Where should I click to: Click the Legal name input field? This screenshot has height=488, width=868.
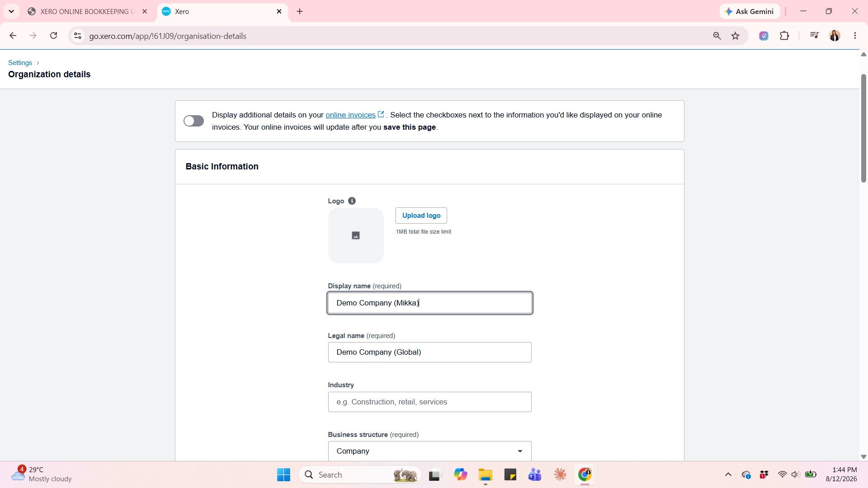coord(429,352)
